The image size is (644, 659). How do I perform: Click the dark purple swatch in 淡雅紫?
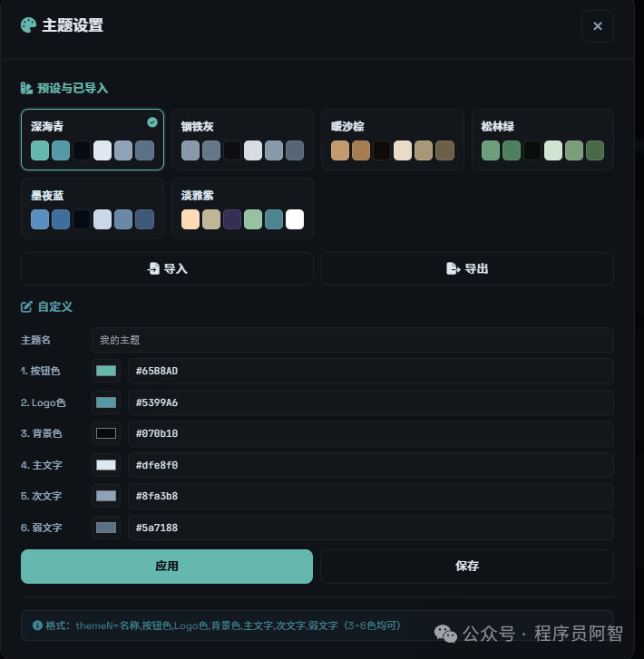point(232,219)
